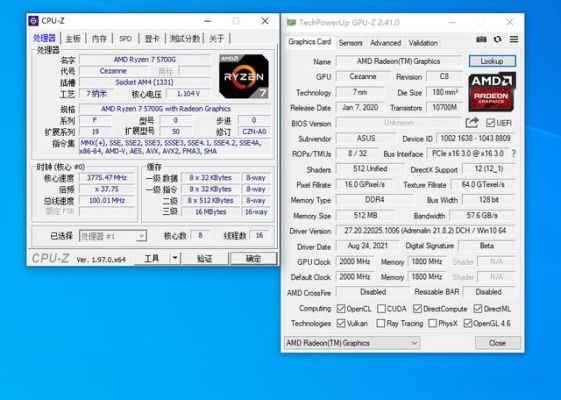Screen dimensions: 561x400
Task: Expand the 工具 button dropdown arrow
Action: coord(175,258)
